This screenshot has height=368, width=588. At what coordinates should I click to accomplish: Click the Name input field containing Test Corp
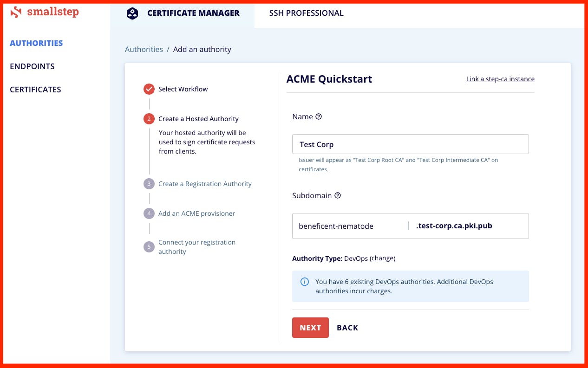410,144
